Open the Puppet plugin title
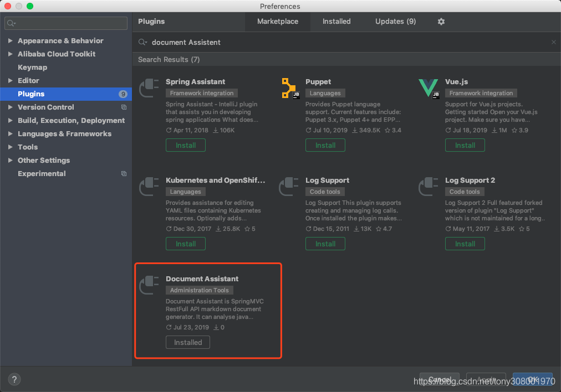The image size is (561, 392). tap(318, 82)
